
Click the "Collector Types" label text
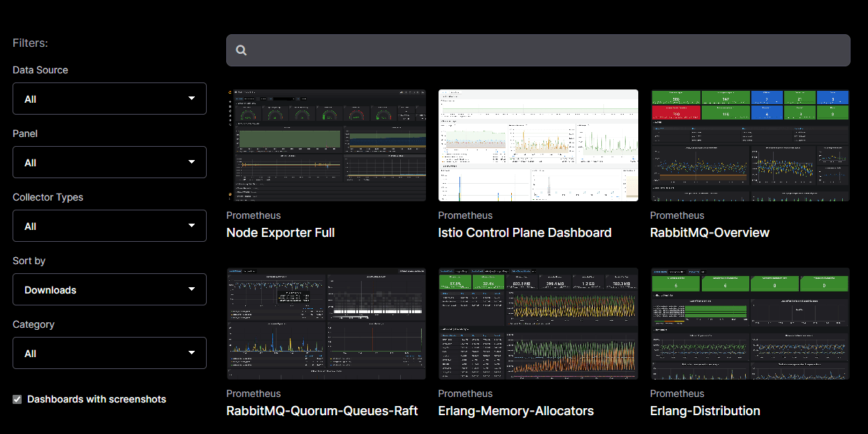(x=48, y=197)
